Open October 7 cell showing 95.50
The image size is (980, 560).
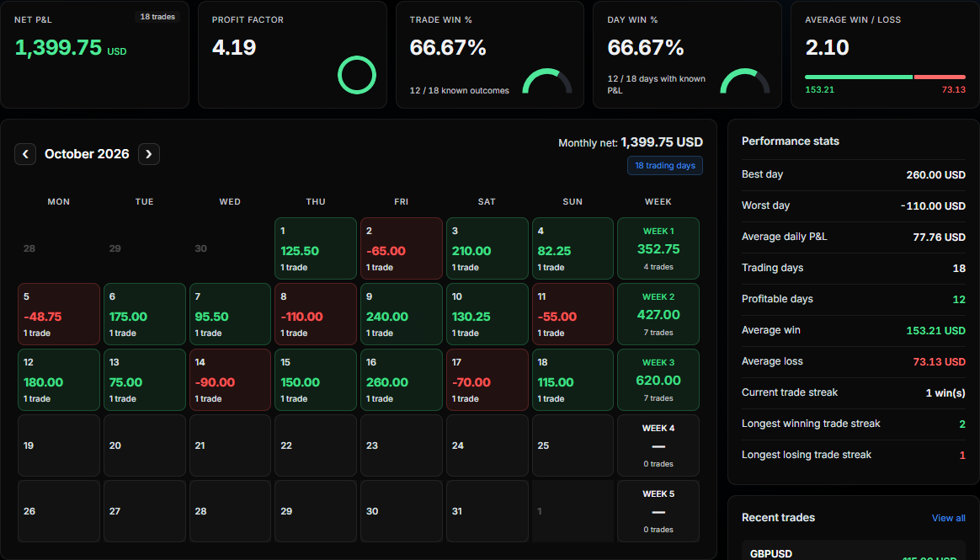click(230, 314)
